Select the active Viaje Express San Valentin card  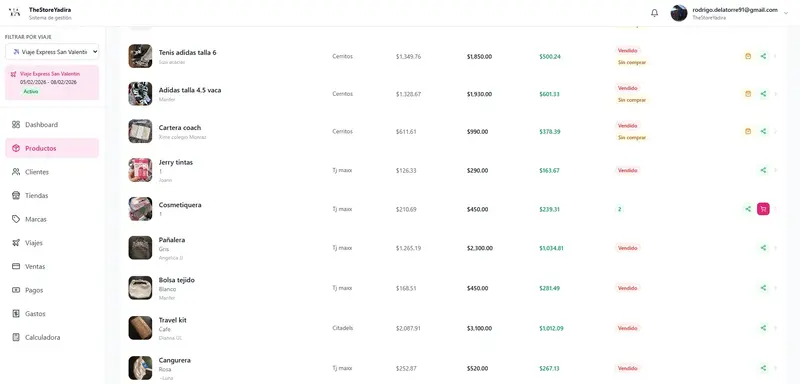pos(52,83)
